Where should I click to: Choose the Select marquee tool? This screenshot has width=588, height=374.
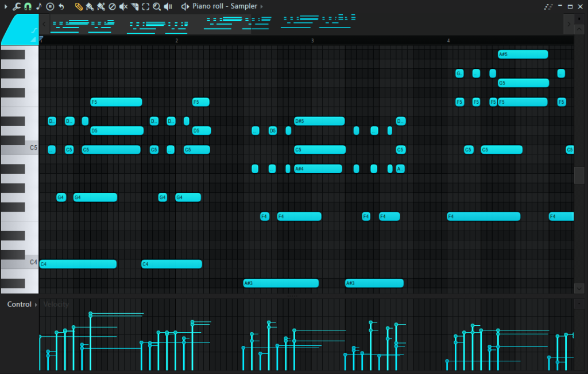145,6
